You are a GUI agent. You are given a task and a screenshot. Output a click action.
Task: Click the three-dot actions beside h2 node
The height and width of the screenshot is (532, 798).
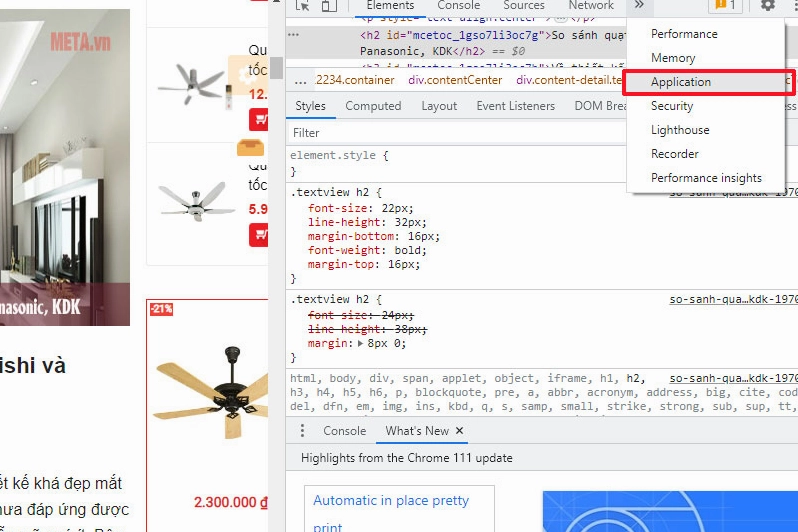point(294,35)
